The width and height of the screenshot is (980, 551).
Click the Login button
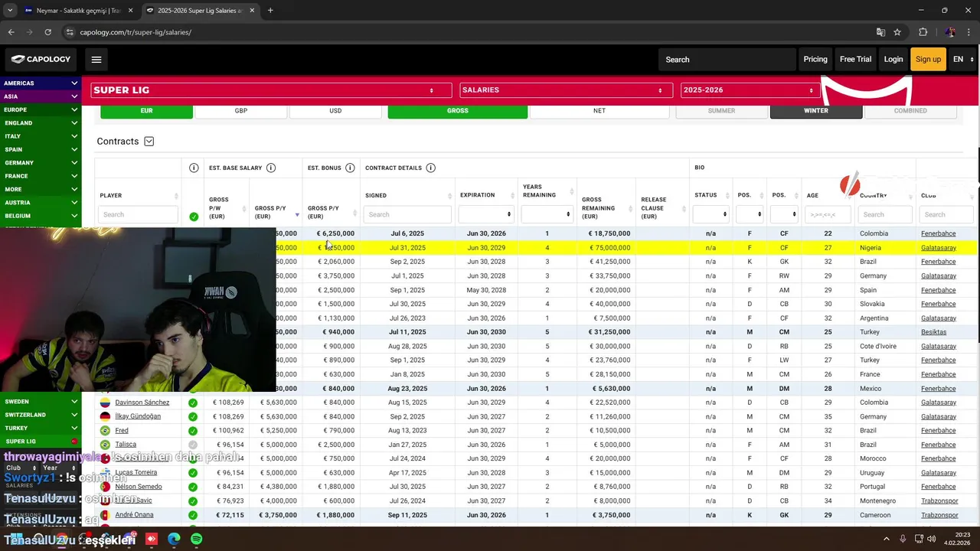(893, 59)
